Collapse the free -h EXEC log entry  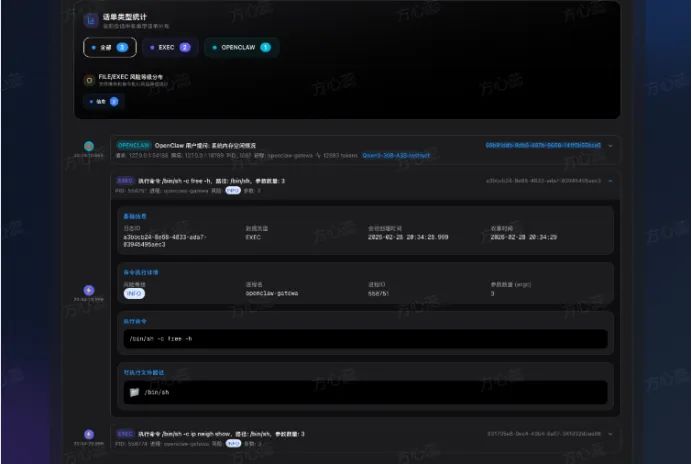coord(610,181)
